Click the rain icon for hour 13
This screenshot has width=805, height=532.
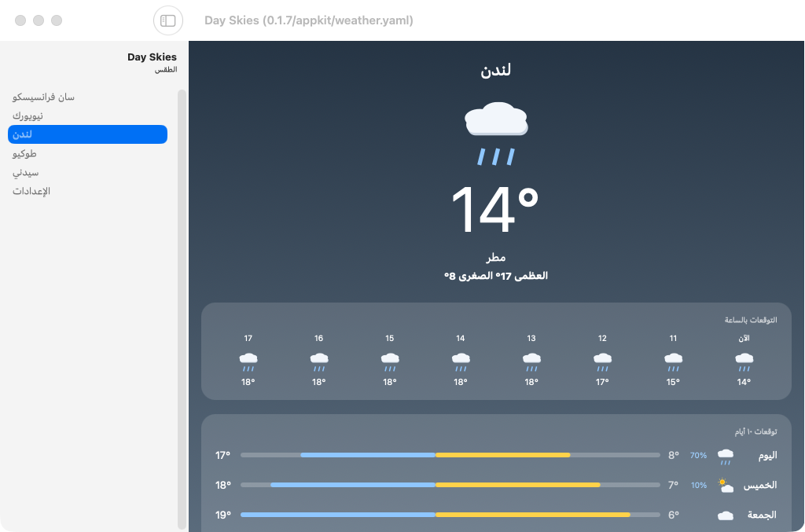[x=531, y=361]
